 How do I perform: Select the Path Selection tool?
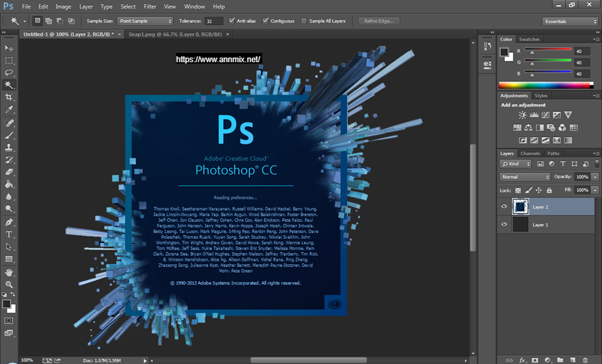(9, 247)
